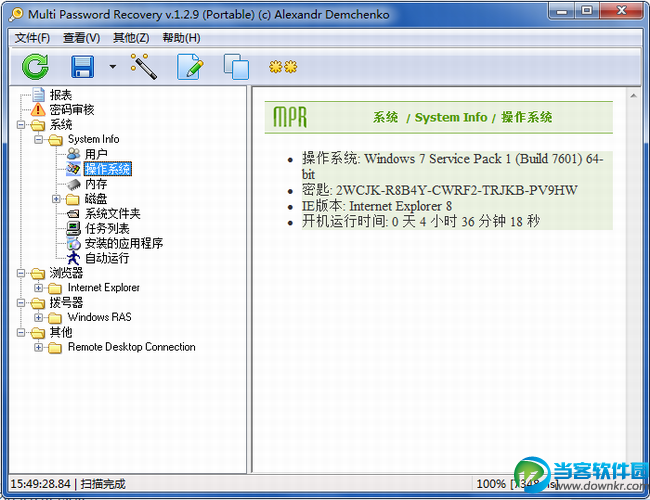Click the 操作系统 breadcrumb in header
Image resolution: width=650 pixels, height=500 pixels.
pos(526,117)
